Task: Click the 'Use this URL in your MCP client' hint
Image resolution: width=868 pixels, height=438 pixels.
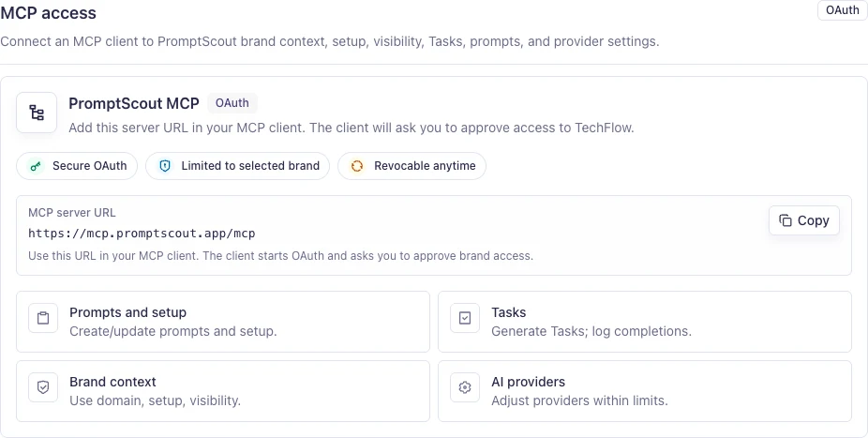Action: pos(280,256)
